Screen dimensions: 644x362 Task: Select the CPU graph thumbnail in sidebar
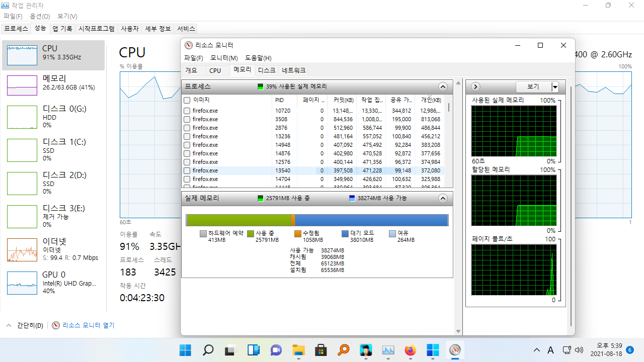coord(22,54)
